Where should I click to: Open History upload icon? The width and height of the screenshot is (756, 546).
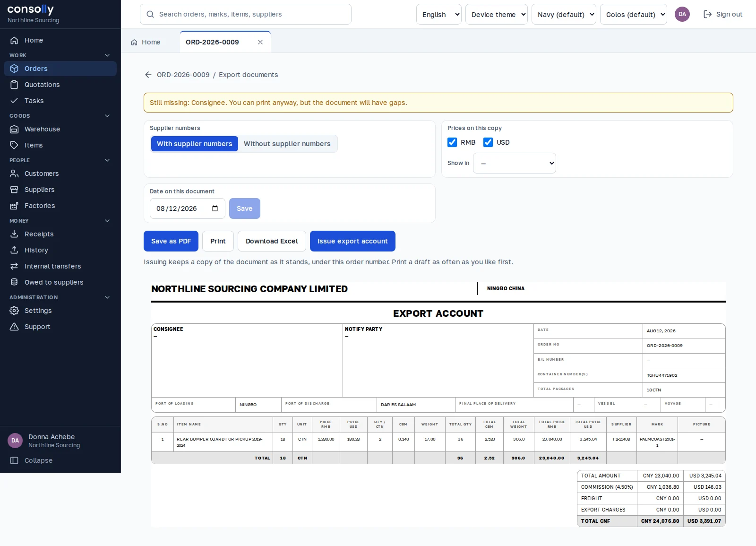pyautogui.click(x=14, y=250)
